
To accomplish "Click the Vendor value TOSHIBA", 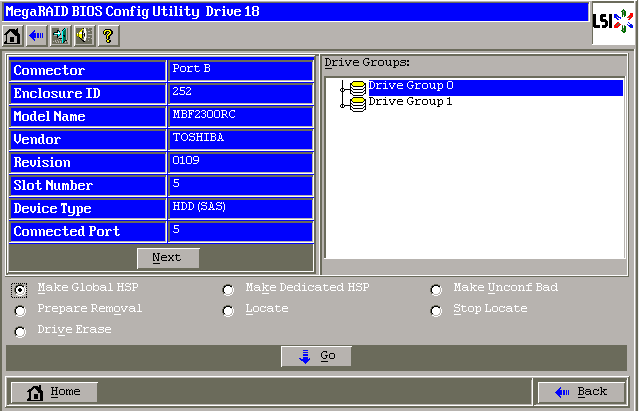I will point(240,139).
